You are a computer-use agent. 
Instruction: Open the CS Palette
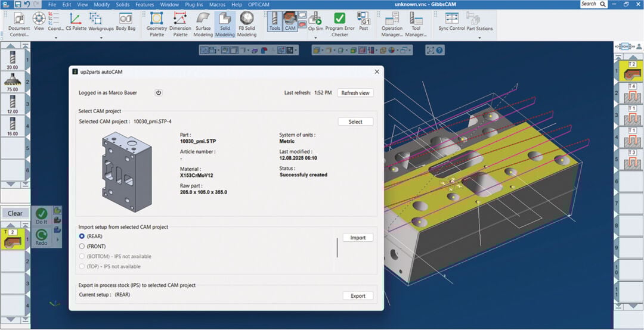click(75, 23)
